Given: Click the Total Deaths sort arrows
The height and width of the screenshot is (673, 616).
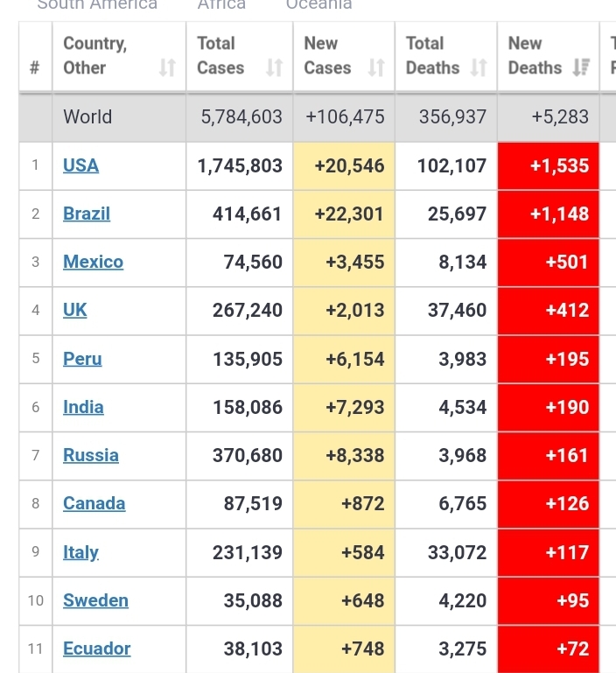Looking at the screenshot, I should point(479,68).
